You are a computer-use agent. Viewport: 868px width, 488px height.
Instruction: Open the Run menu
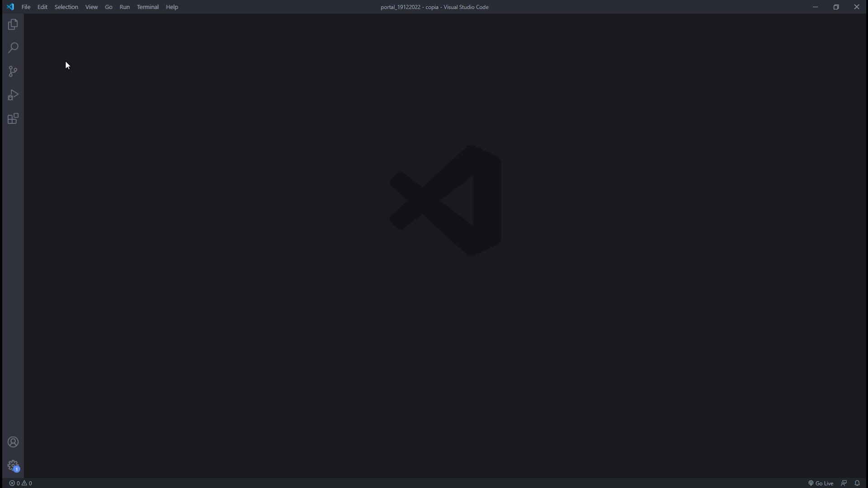point(124,7)
